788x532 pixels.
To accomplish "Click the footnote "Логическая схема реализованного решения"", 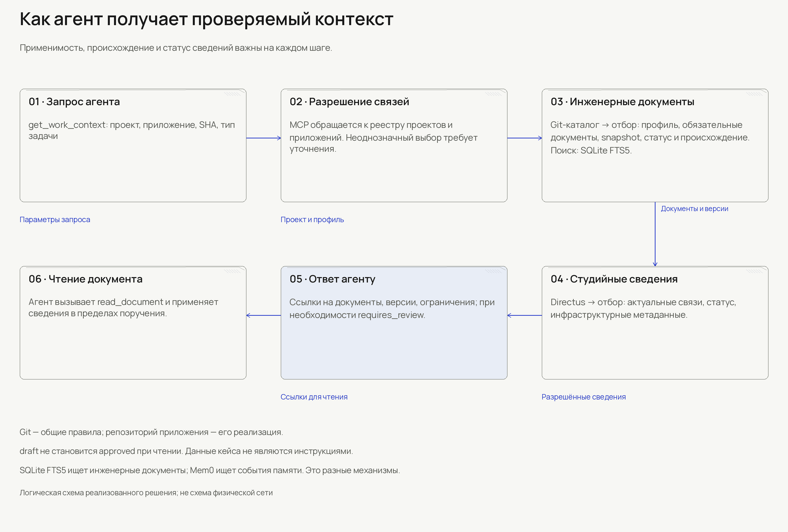I will (146, 493).
